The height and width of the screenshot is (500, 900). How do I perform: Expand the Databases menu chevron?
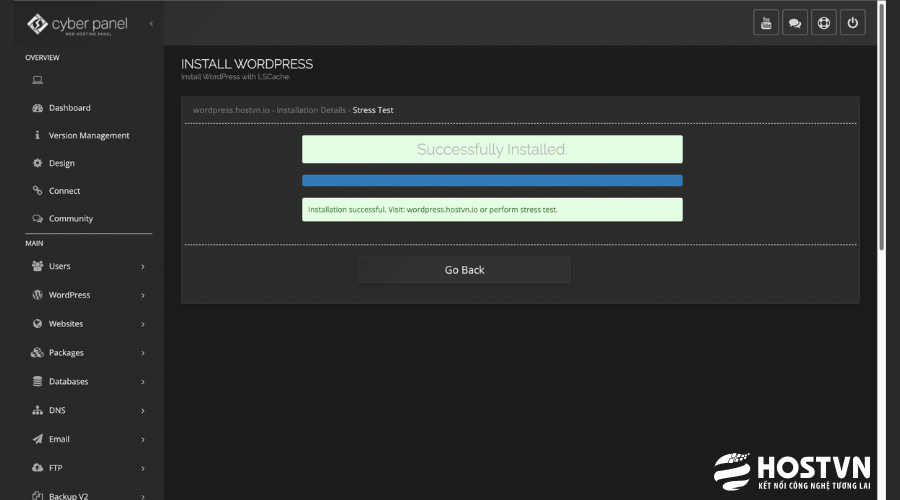pos(143,382)
